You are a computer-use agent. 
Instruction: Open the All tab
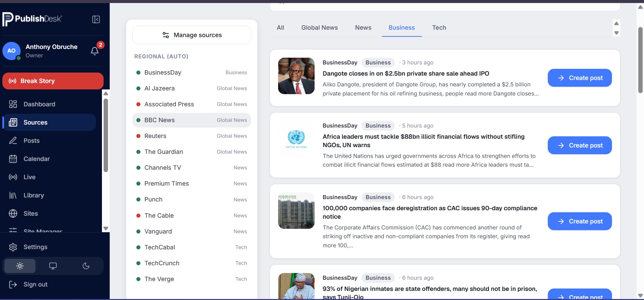280,28
